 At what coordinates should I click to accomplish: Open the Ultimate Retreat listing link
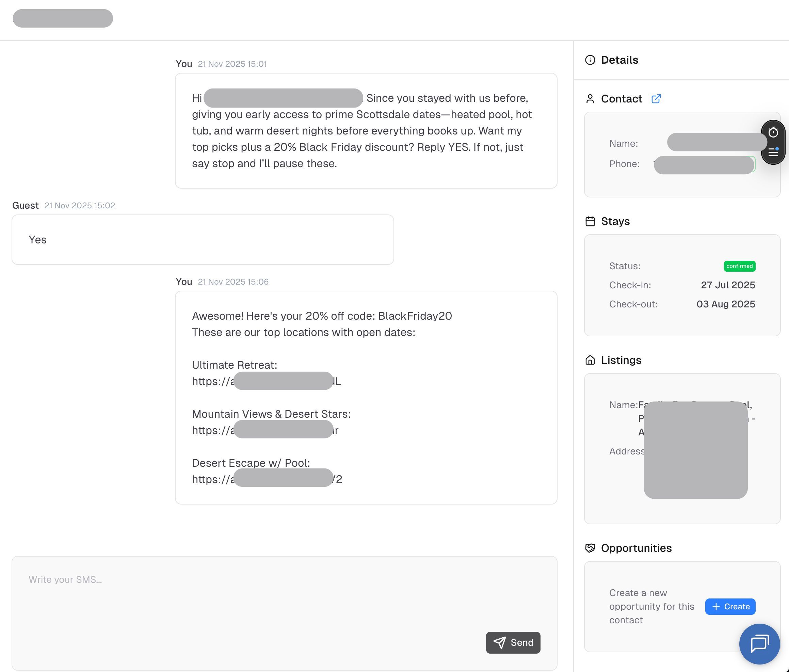click(266, 381)
